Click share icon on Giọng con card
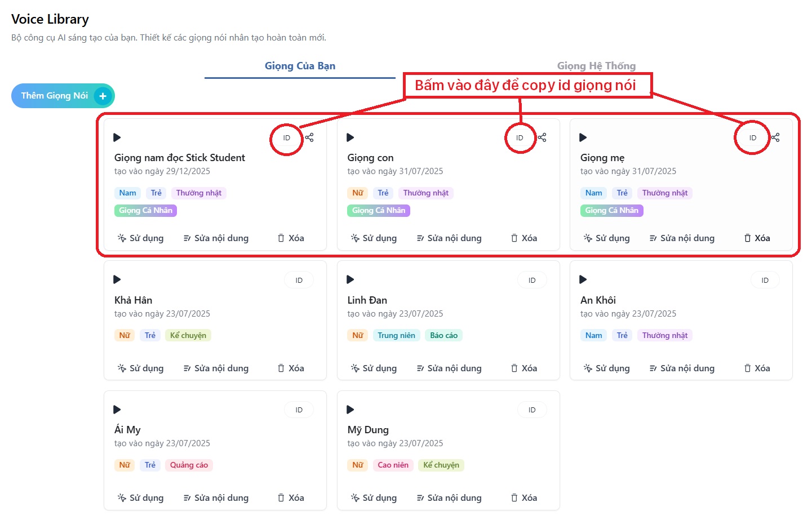 pos(542,137)
